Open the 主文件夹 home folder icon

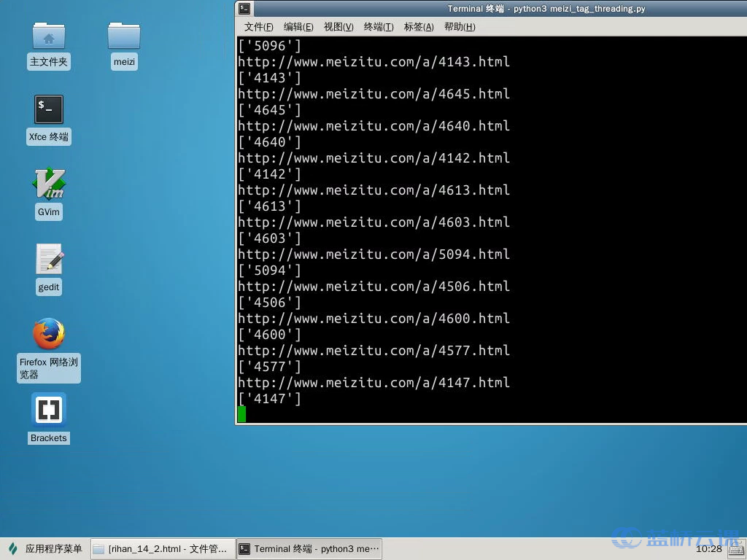49,36
